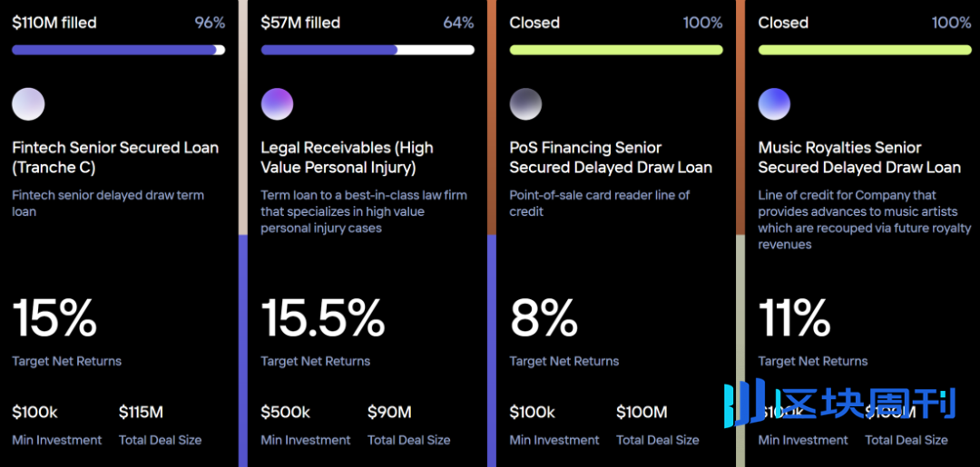Viewport: 980px width, 467px height.
Task: Click the $115M Total Deal Size value
Action: point(142,412)
